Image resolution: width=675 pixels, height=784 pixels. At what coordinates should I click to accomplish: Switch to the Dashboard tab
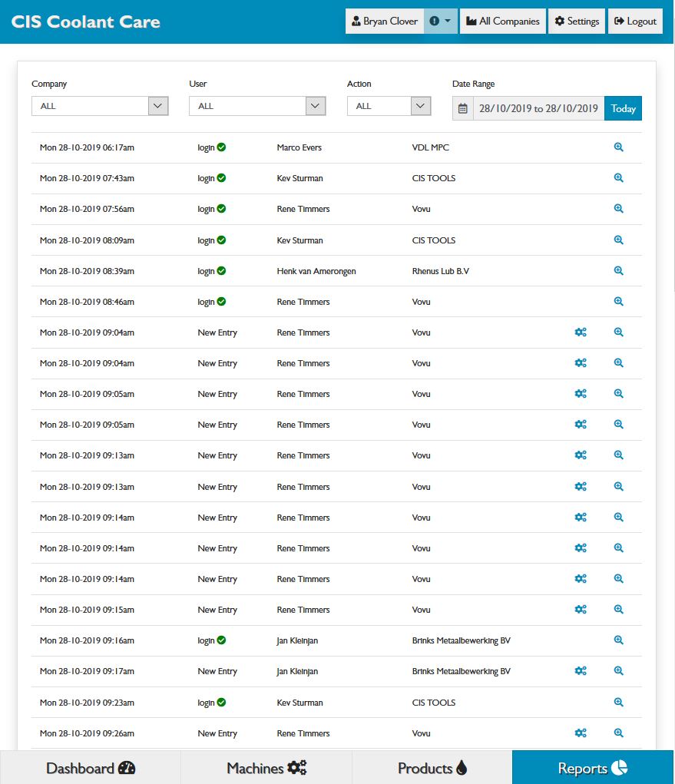pyautogui.click(x=91, y=768)
